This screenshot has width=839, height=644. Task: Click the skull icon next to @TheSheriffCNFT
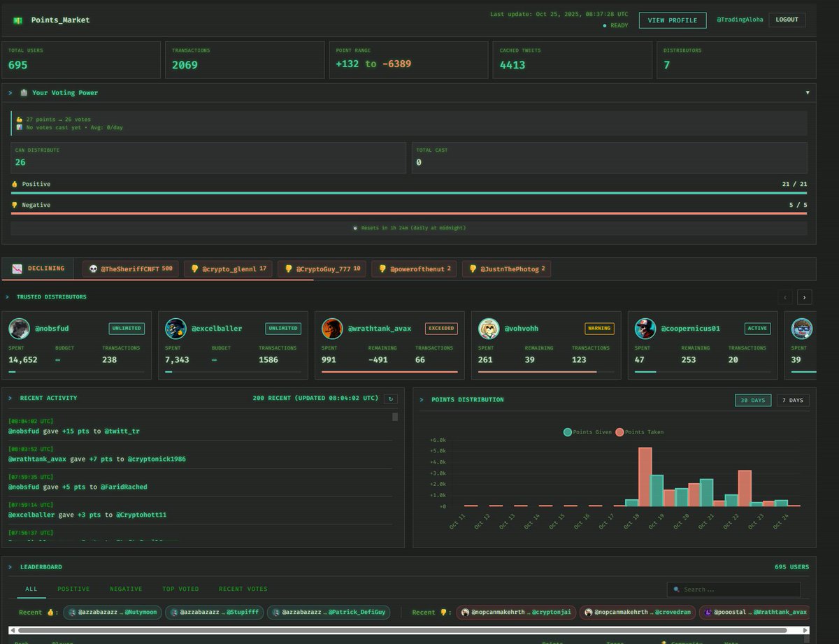click(x=94, y=269)
